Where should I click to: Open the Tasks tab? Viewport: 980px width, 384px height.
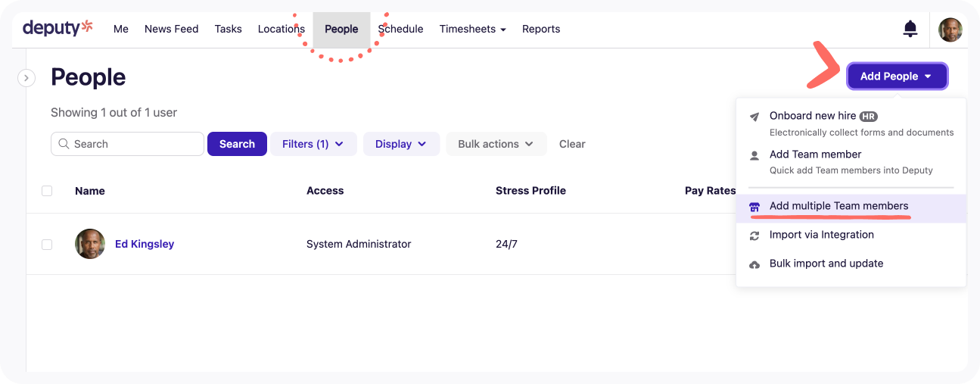pos(229,29)
